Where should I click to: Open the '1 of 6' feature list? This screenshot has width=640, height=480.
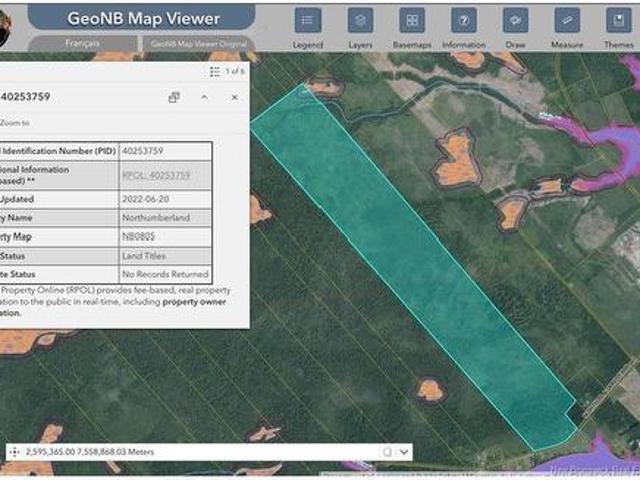[x=227, y=71]
